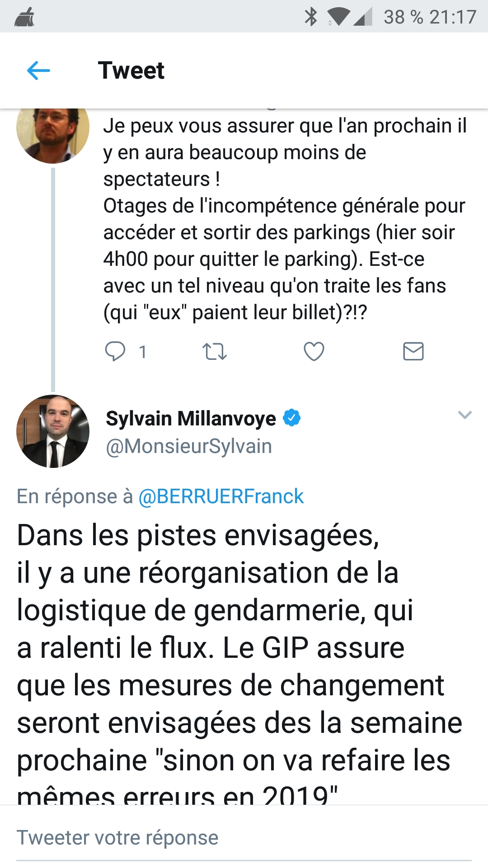Tap the Sylvain Millanvoye name

click(191, 419)
